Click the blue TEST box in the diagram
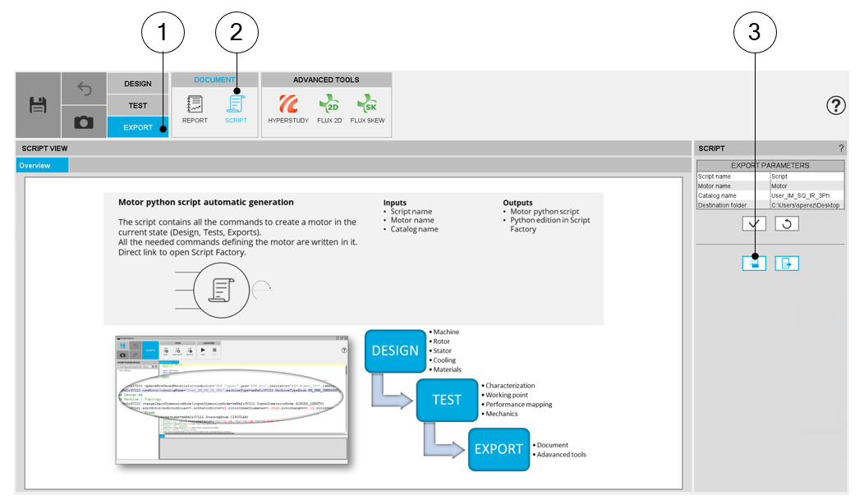Viewport: 864px width, 504px height. pyautogui.click(x=447, y=400)
